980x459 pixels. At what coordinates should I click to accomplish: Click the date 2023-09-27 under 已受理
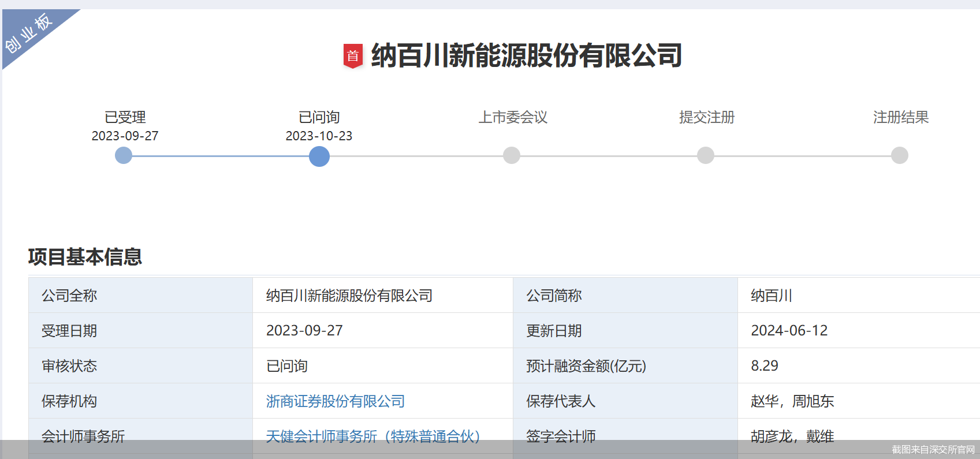[125, 136]
